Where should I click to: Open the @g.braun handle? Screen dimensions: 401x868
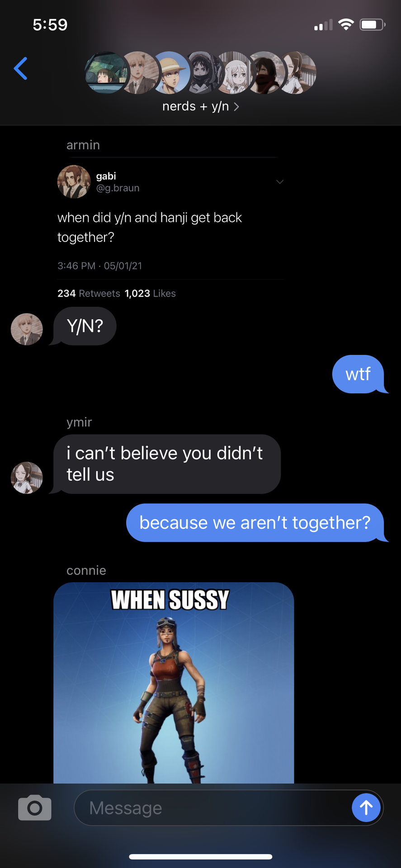click(x=118, y=188)
